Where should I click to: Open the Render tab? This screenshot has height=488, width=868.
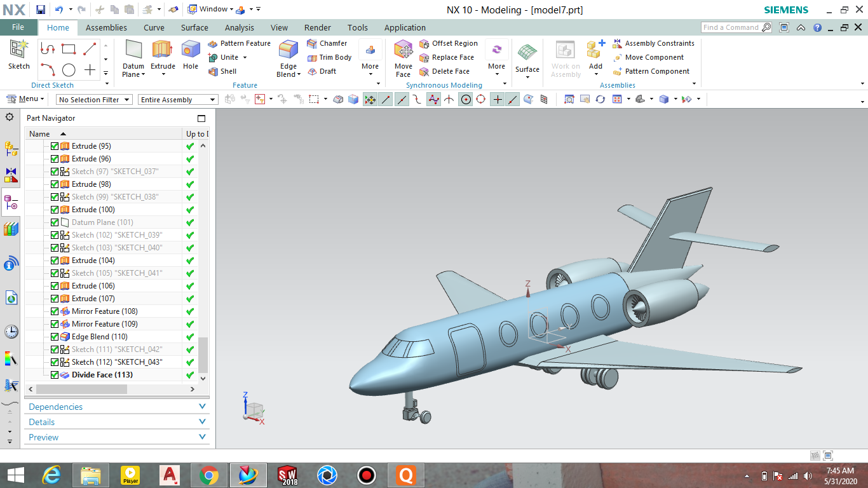click(x=318, y=27)
